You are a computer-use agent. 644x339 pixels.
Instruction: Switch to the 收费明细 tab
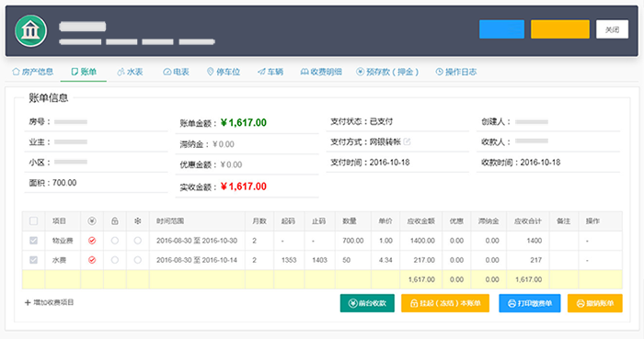click(x=321, y=72)
